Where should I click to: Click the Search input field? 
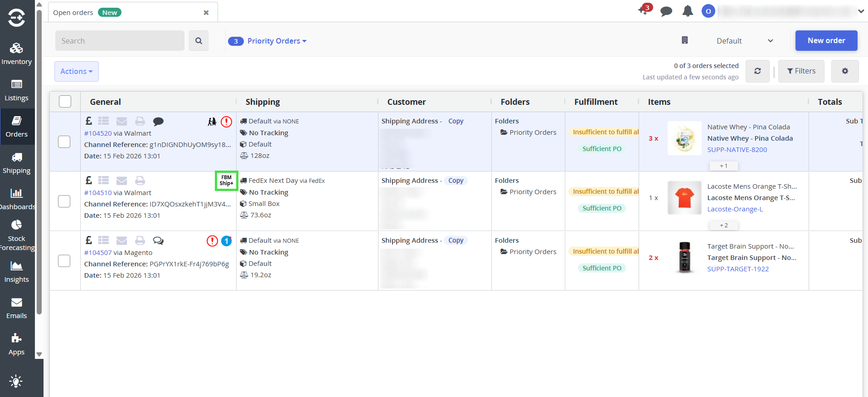pos(120,41)
